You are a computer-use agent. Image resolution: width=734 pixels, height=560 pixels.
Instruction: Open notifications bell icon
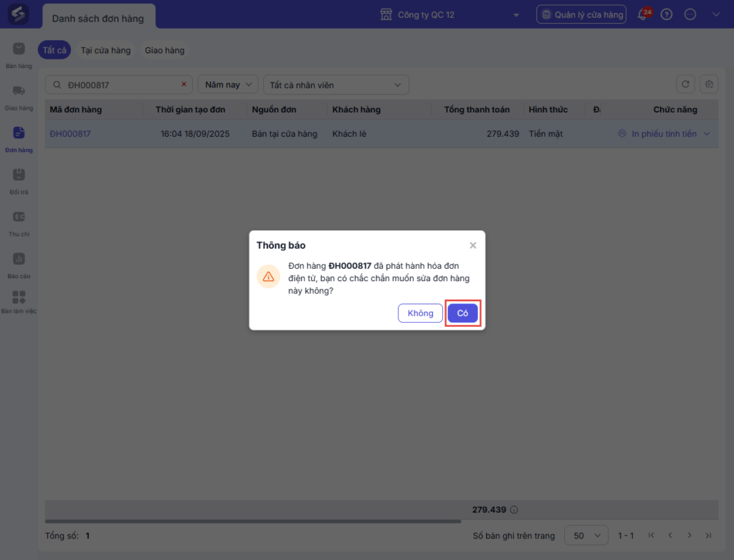click(x=644, y=14)
